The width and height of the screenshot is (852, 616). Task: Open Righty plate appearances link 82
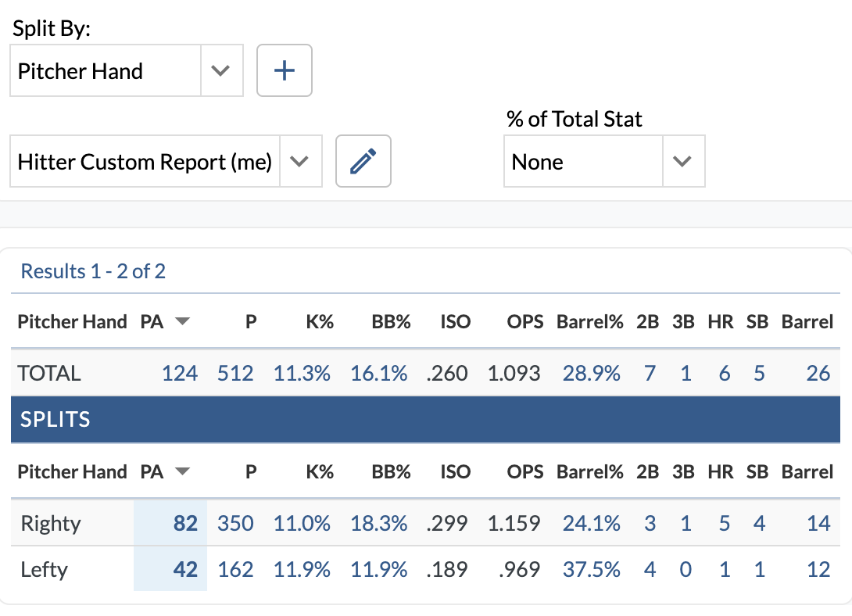[x=185, y=523]
